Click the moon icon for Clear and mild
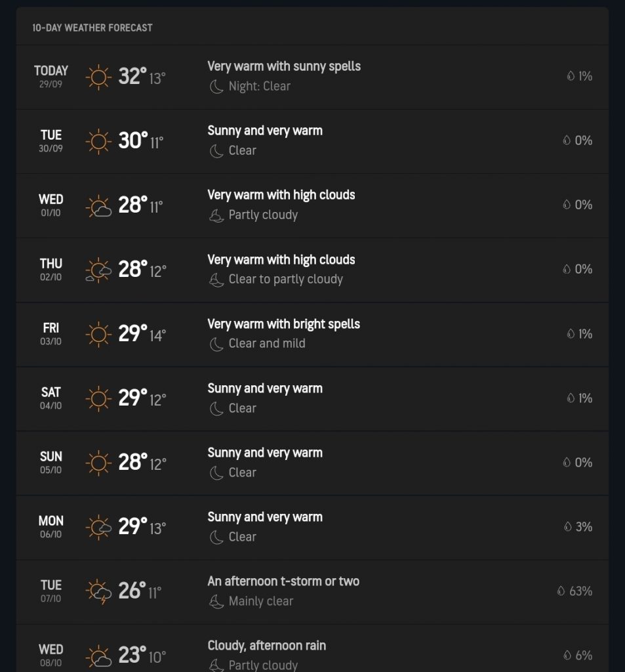Viewport: 625px width, 672px height. [216, 344]
